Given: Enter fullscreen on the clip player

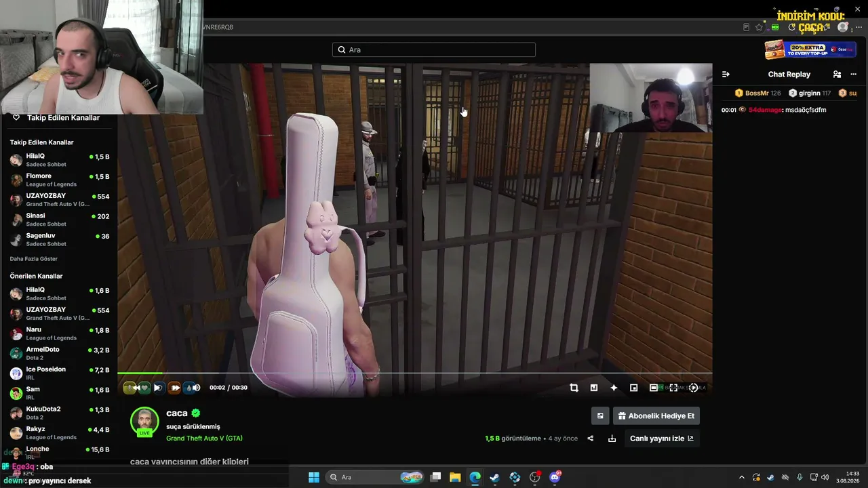Looking at the screenshot, I should coord(673,388).
